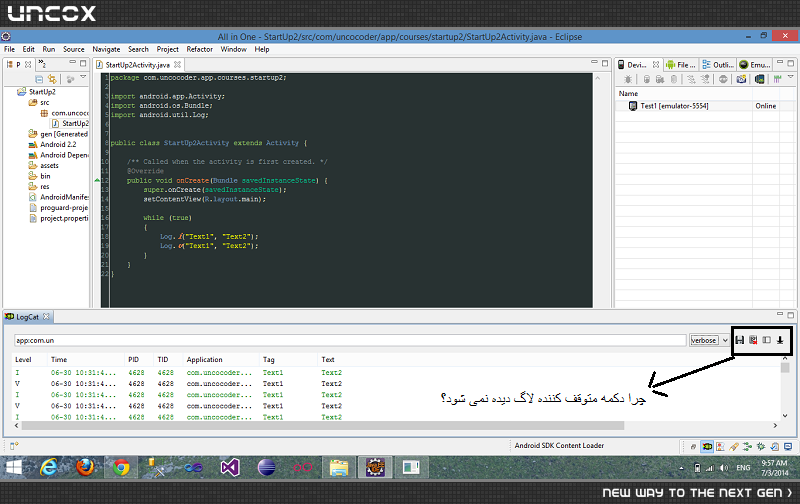
Task: Open the Search menu
Action: click(138, 49)
